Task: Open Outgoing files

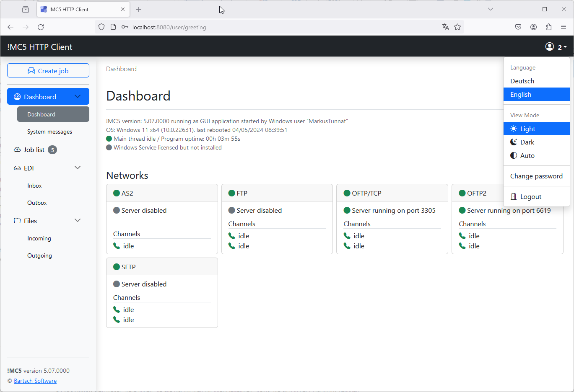Action: pyautogui.click(x=39, y=255)
